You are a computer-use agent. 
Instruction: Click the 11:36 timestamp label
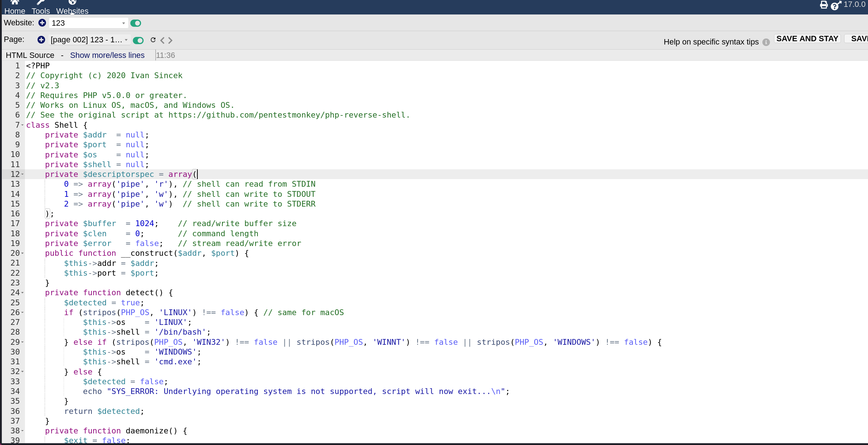click(166, 55)
